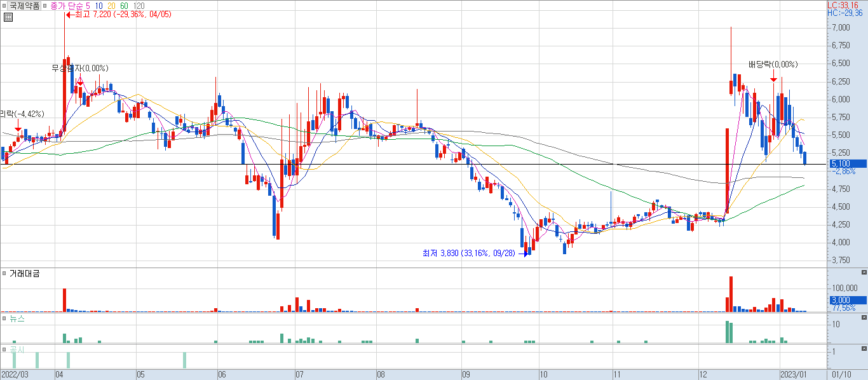Select the 국제약품 stock name label
The width and height of the screenshot is (868, 380).
click(24, 5)
